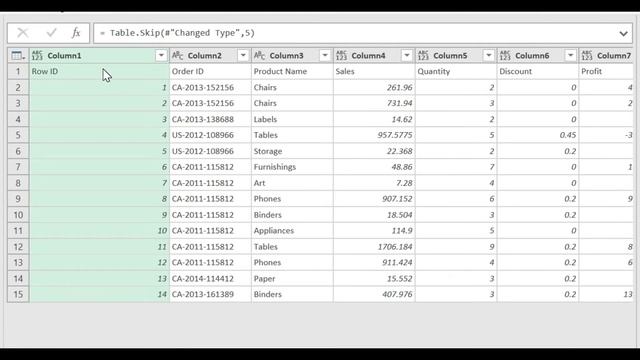Click the 'Furnishings' product cell
This screenshot has width=640, height=360.
[292, 167]
